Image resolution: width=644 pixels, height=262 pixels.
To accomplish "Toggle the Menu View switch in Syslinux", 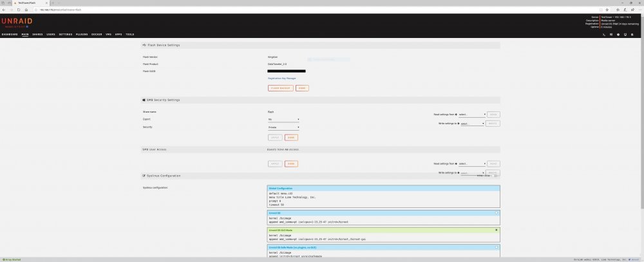I will click(494, 176).
